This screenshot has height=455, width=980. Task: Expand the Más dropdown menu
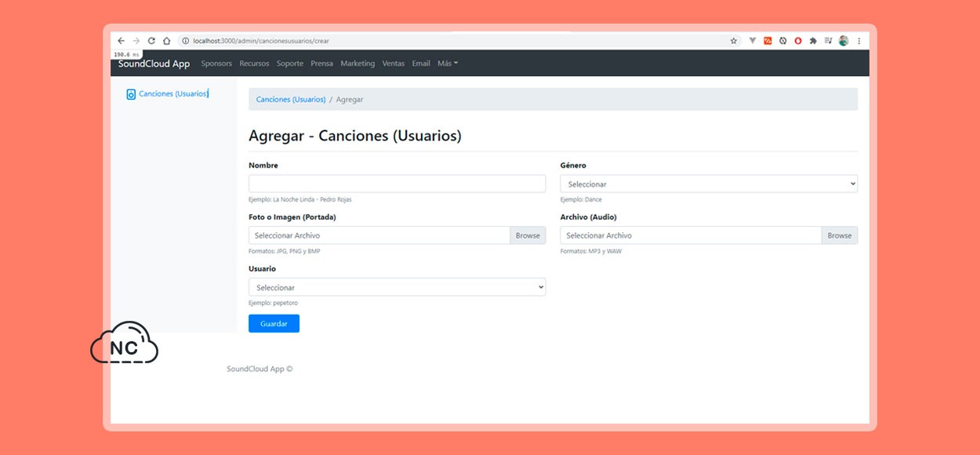click(x=448, y=64)
